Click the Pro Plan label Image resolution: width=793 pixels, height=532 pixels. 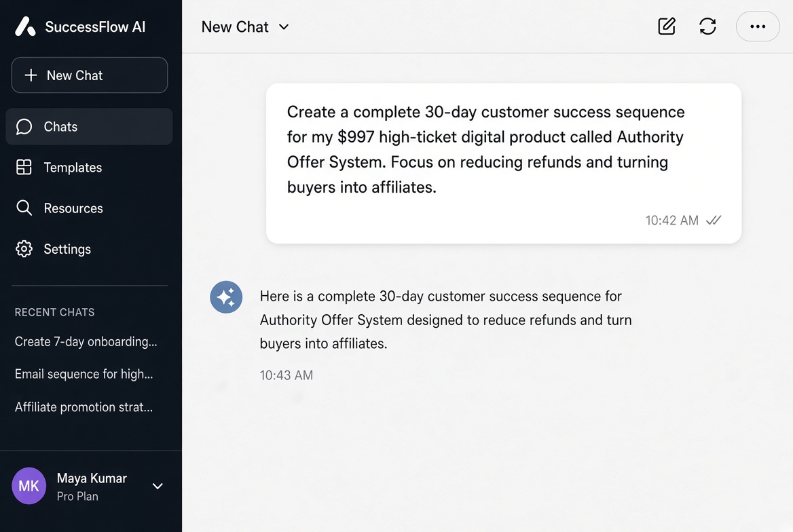click(x=77, y=497)
